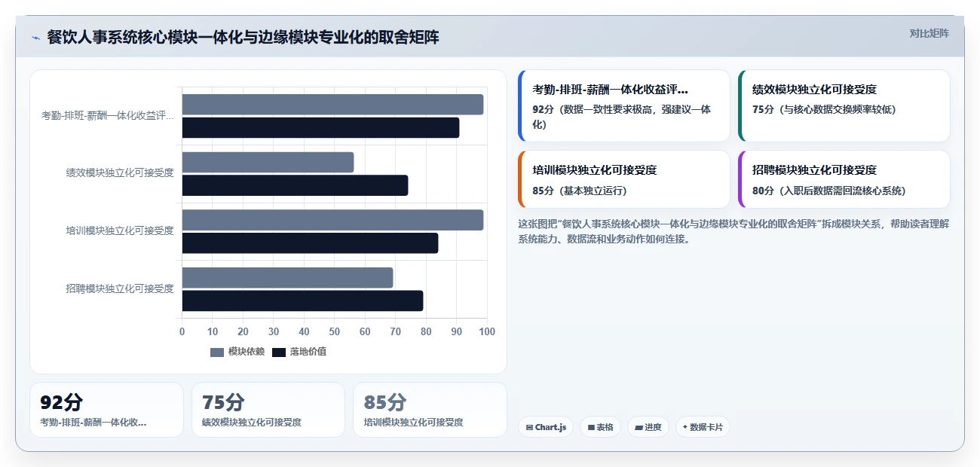The height and width of the screenshot is (467, 980).
Task: Click the text 85分（基本独立运行）
Action: click(x=579, y=191)
